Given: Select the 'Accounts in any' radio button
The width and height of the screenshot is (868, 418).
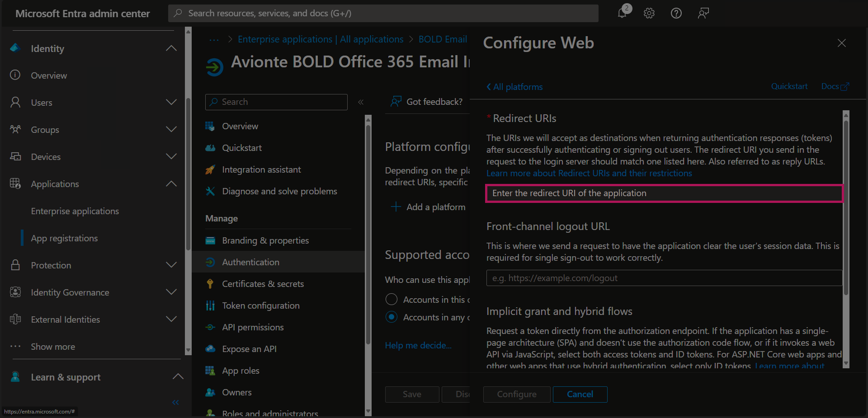Looking at the screenshot, I should click(x=392, y=317).
